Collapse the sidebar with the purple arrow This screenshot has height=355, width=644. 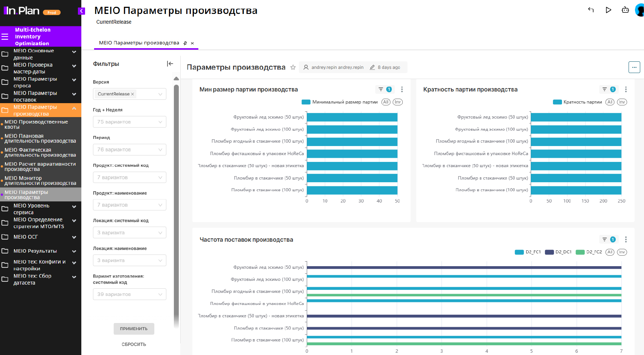pyautogui.click(x=81, y=11)
